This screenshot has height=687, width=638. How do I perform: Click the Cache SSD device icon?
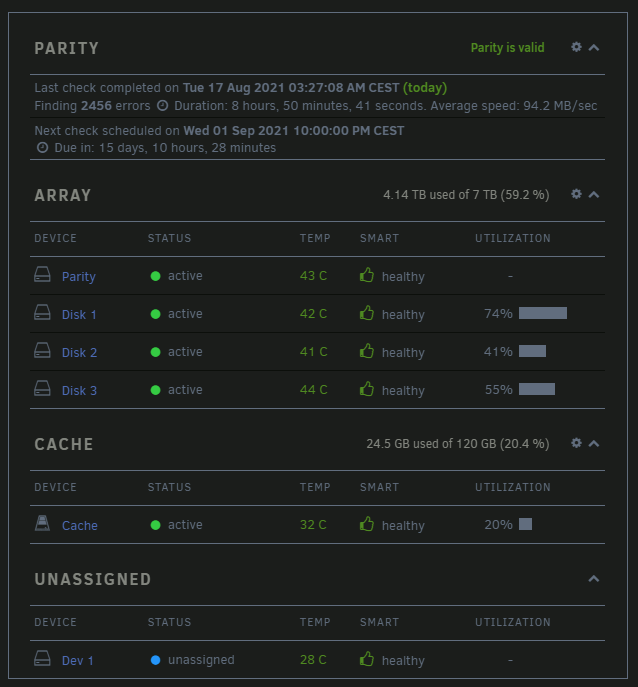tap(43, 524)
